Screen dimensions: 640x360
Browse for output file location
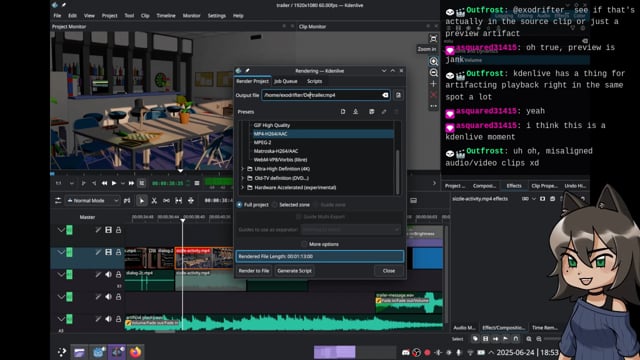pyautogui.click(x=398, y=95)
